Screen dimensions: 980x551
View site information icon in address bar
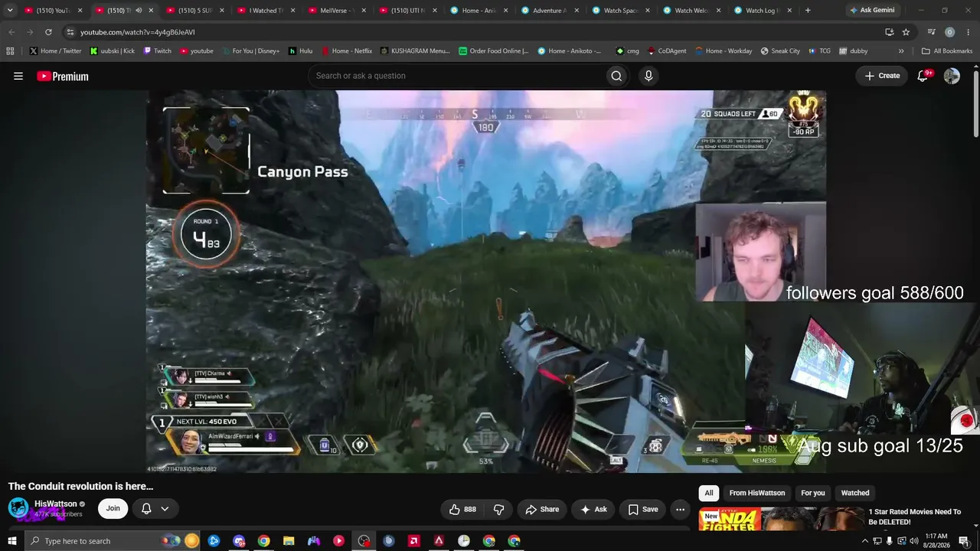tap(70, 32)
